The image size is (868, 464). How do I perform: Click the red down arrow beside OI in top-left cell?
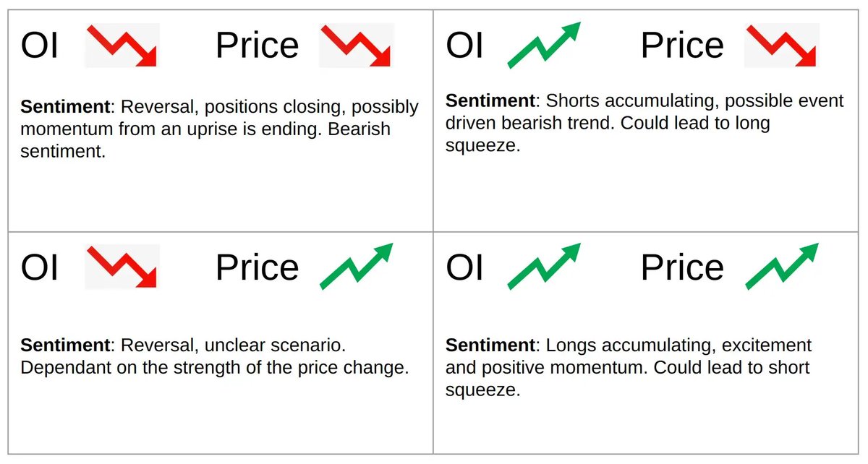click(x=122, y=46)
